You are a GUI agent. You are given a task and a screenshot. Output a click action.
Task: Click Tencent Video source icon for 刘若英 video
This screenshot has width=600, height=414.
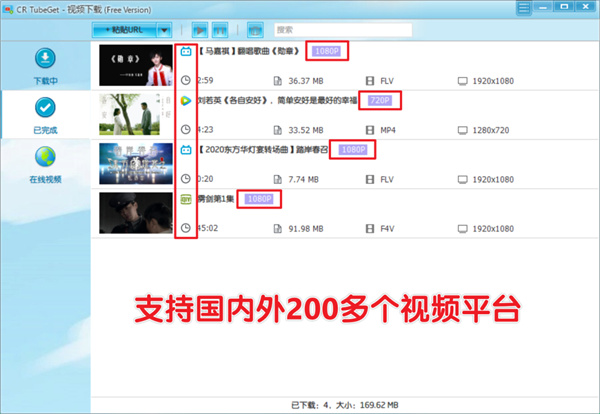(x=186, y=101)
